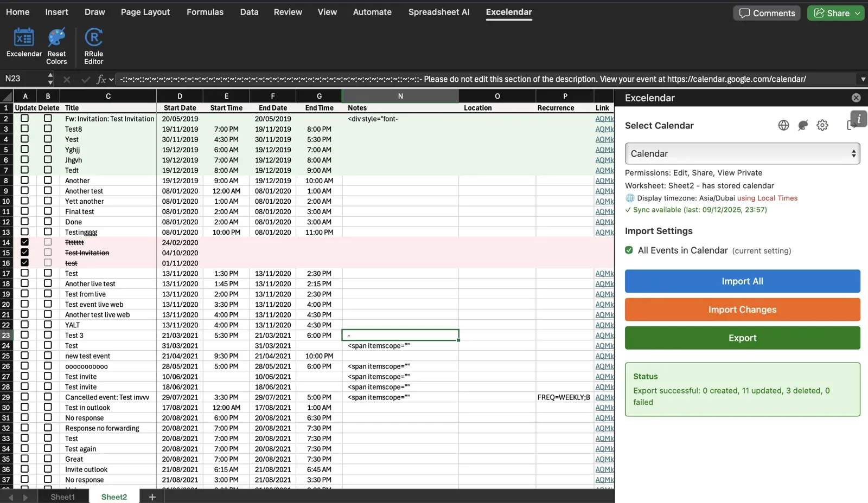Open the info button in Excelendar panel
Screen dimensions: 868x503
[x=859, y=119]
